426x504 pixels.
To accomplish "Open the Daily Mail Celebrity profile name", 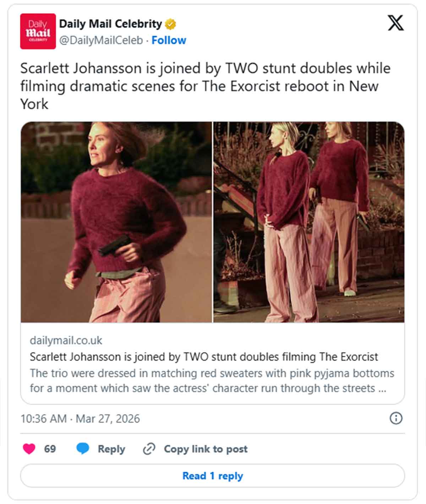I will (110, 24).
